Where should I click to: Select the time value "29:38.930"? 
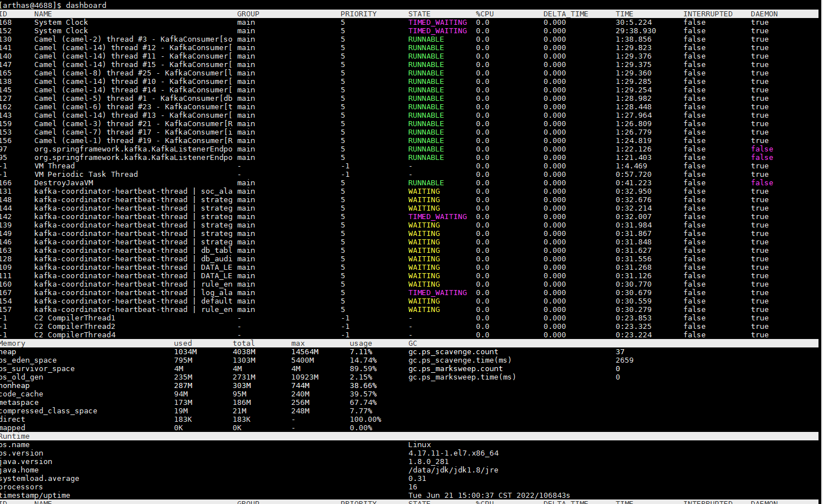(x=635, y=31)
